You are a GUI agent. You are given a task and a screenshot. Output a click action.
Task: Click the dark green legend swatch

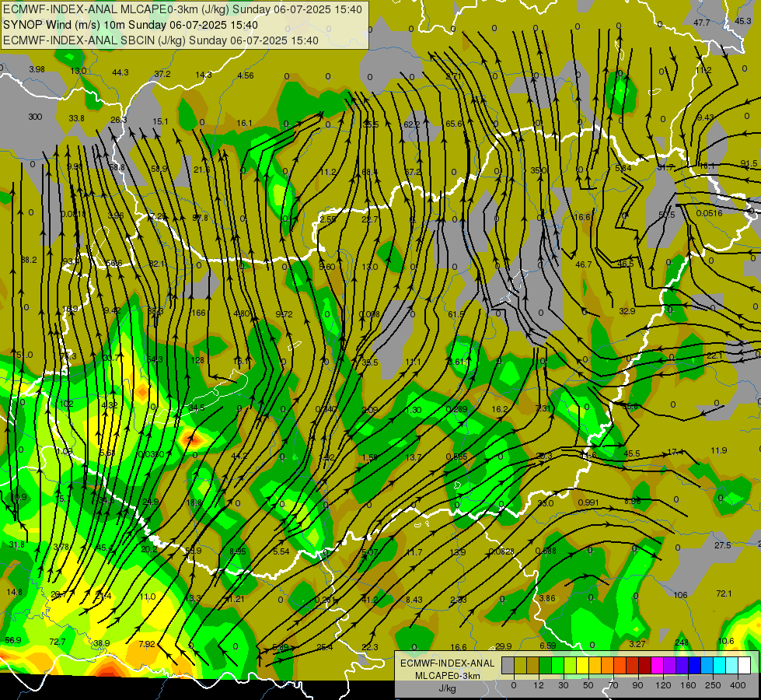545,665
